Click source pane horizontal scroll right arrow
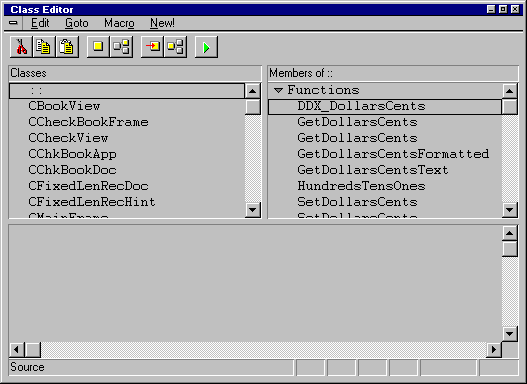The image size is (527, 384). 494,350
